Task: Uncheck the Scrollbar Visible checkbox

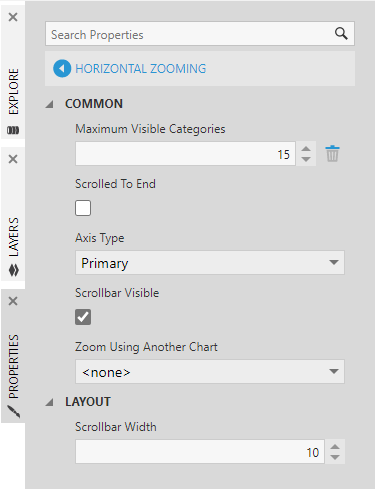Action: tap(83, 317)
